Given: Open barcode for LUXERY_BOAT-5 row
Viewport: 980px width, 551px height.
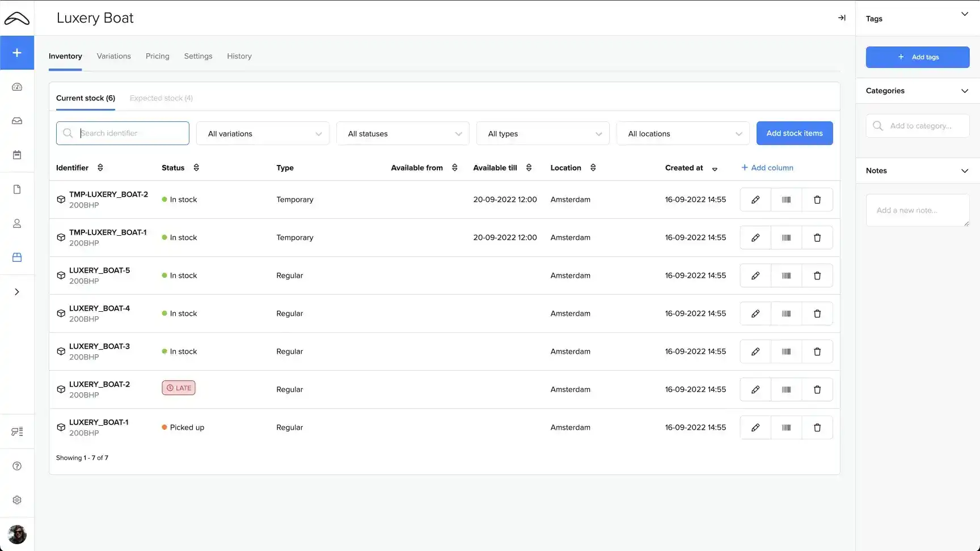Looking at the screenshot, I should coord(786,275).
